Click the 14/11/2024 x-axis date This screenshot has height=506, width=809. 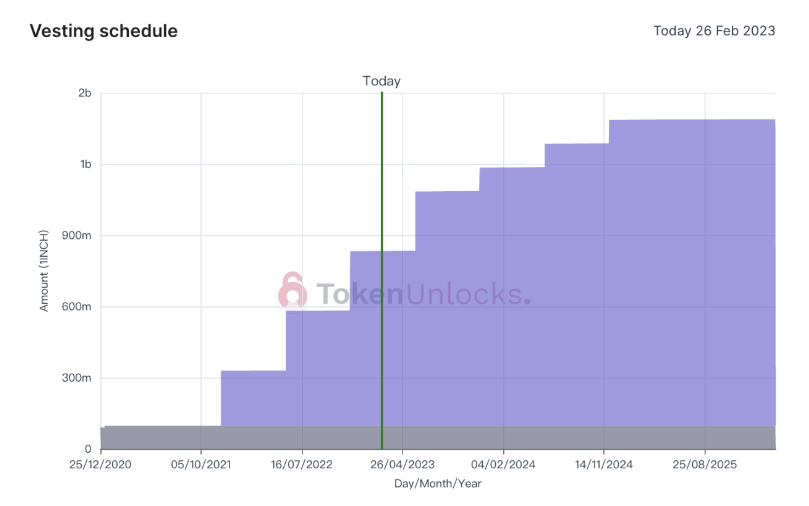pos(604,464)
